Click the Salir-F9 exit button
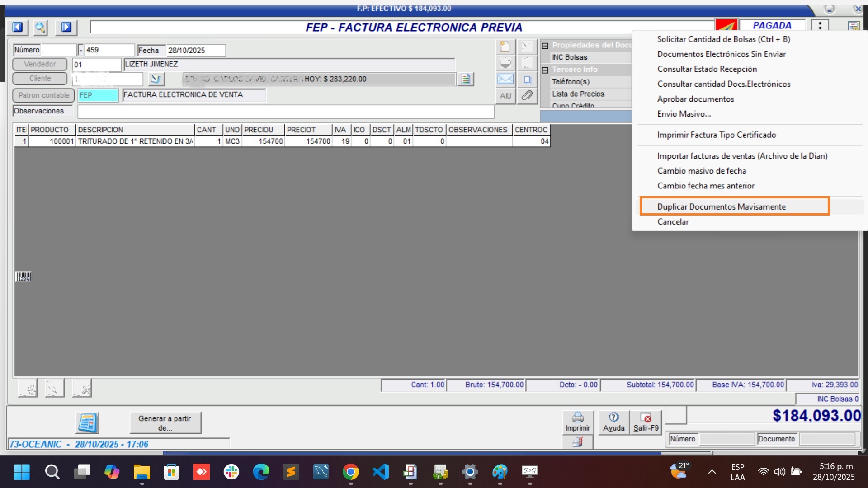868x488 pixels. pyautogui.click(x=646, y=422)
